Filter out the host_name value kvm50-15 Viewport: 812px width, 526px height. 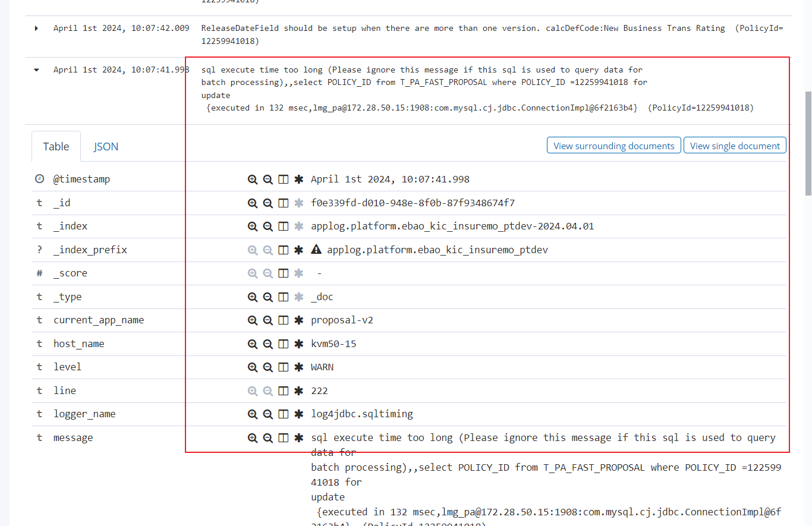pos(267,344)
